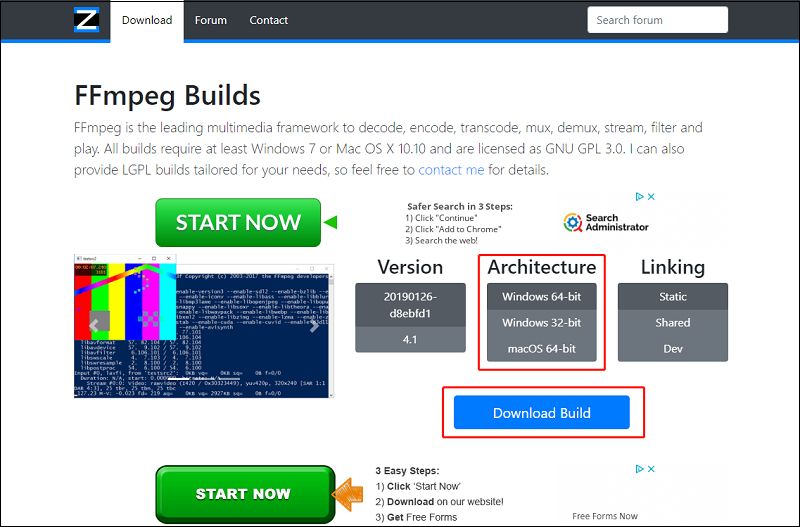The image size is (800, 527).
Task: Select Shared linking
Action: coord(672,322)
